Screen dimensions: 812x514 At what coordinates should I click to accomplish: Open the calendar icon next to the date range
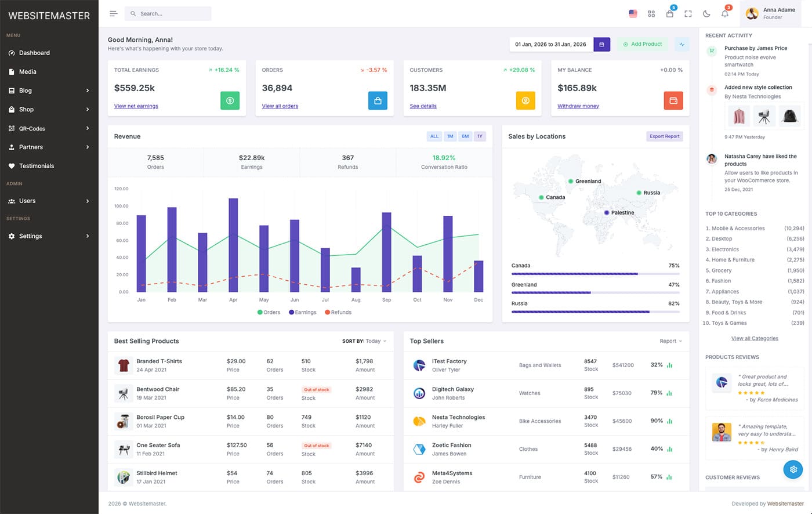click(601, 44)
